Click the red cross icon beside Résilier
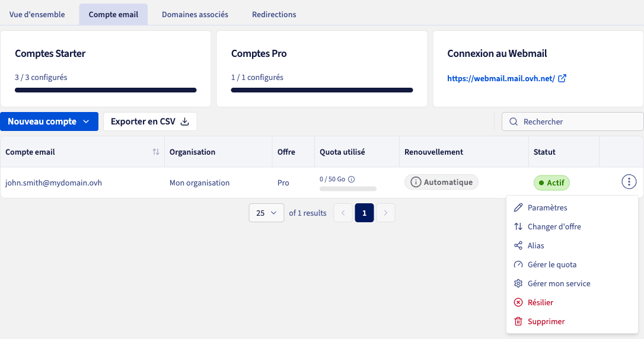 518,302
